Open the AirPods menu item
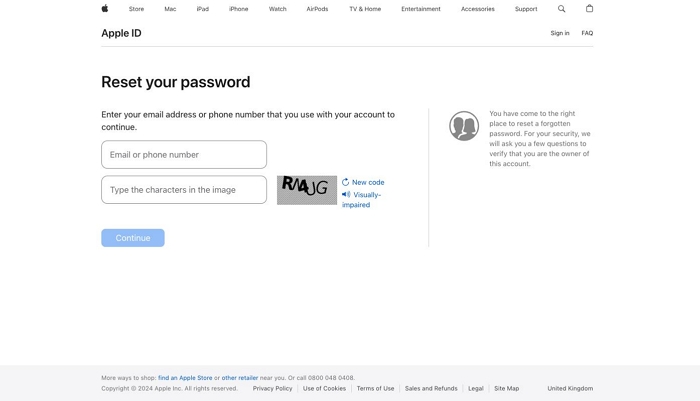This screenshot has width=700, height=401. point(317,9)
